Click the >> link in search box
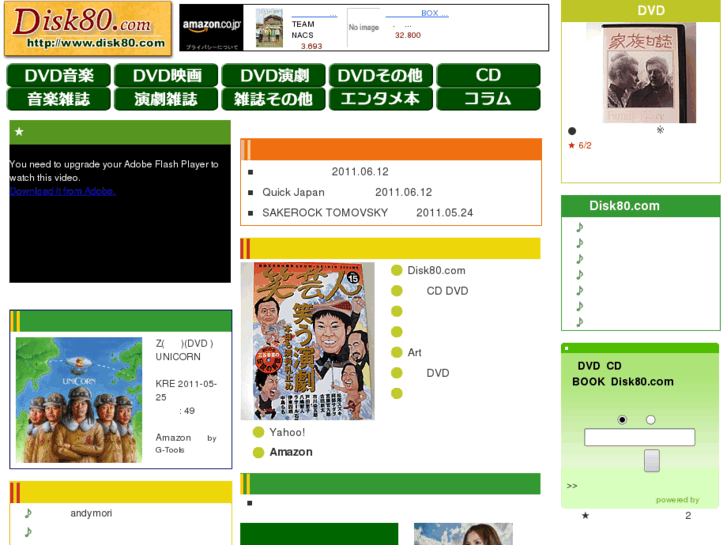Viewport: 727px width, 545px height. click(x=572, y=486)
